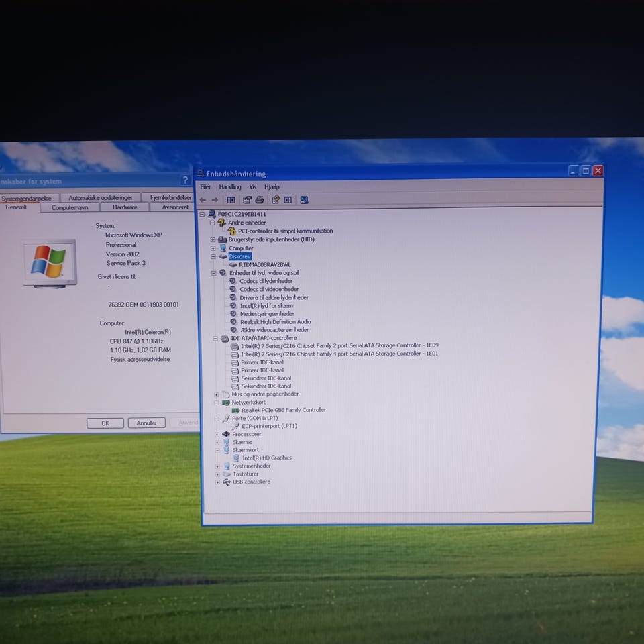Select the last Sekundær IDE-kanal entry
The image size is (644, 644).
click(266, 386)
